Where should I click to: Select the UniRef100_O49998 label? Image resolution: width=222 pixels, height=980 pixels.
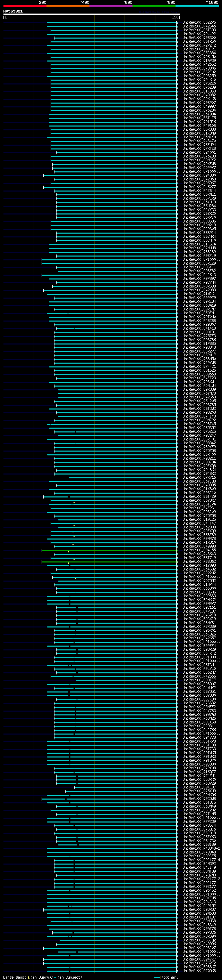coord(199,546)
